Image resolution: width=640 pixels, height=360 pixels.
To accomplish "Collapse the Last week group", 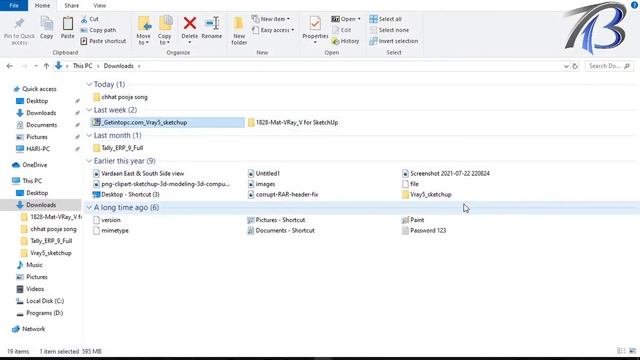I will tap(89, 110).
